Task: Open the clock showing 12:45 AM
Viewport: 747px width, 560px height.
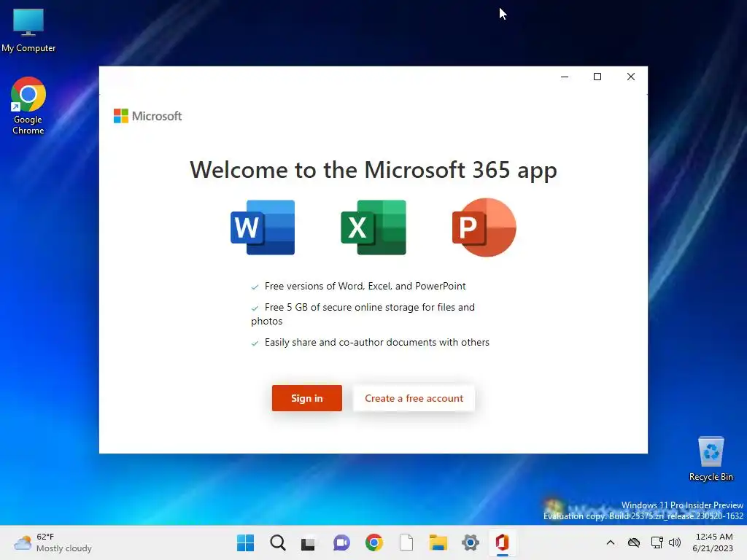Action: (x=713, y=542)
